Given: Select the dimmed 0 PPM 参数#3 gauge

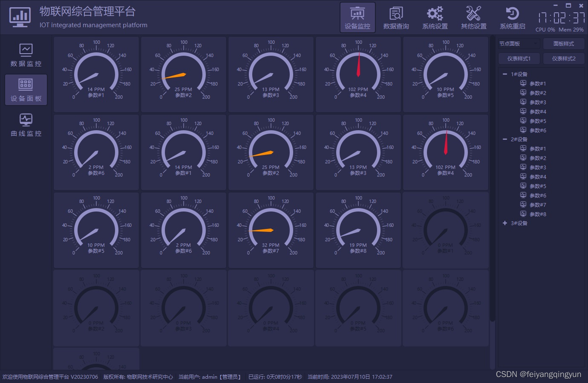Looking at the screenshot, I should [184, 308].
